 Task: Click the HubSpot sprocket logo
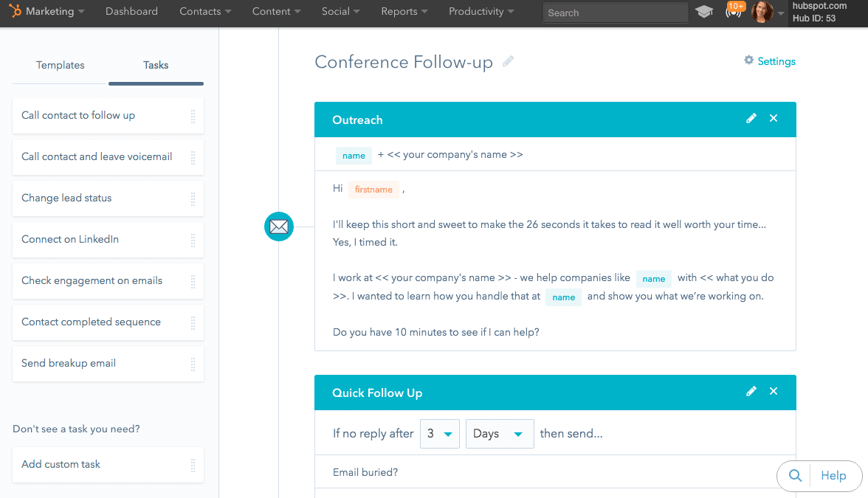pos(15,10)
